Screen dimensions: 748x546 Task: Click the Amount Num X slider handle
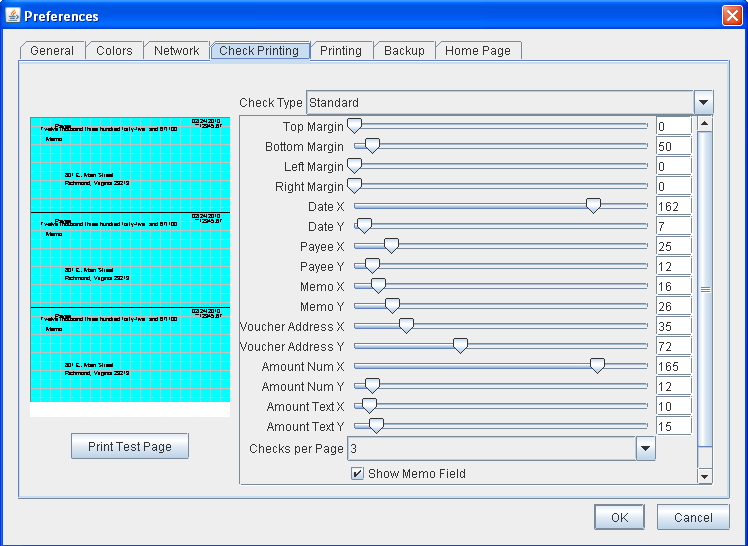597,366
